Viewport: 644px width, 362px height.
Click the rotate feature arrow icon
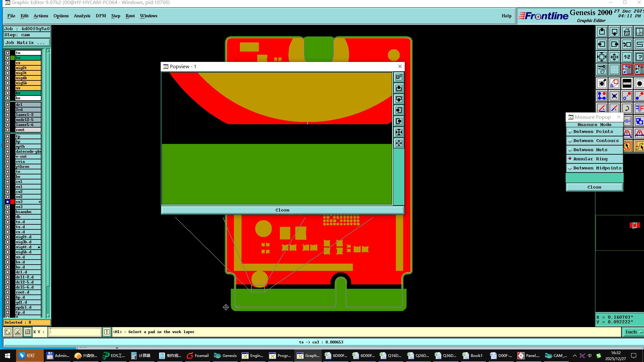(x=627, y=108)
